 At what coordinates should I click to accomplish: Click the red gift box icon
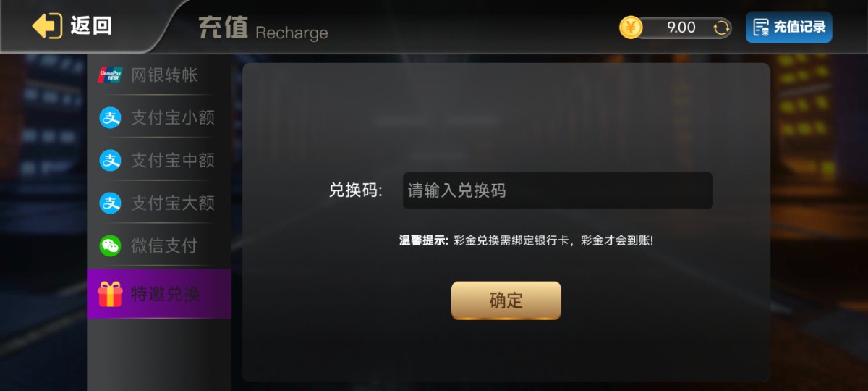pyautogui.click(x=110, y=294)
